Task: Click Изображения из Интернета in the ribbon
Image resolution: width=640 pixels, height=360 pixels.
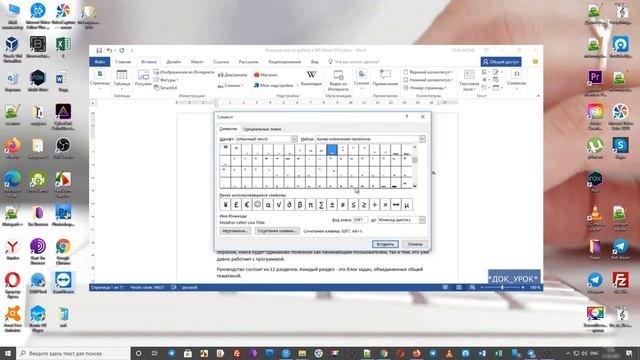Action: 184,72
